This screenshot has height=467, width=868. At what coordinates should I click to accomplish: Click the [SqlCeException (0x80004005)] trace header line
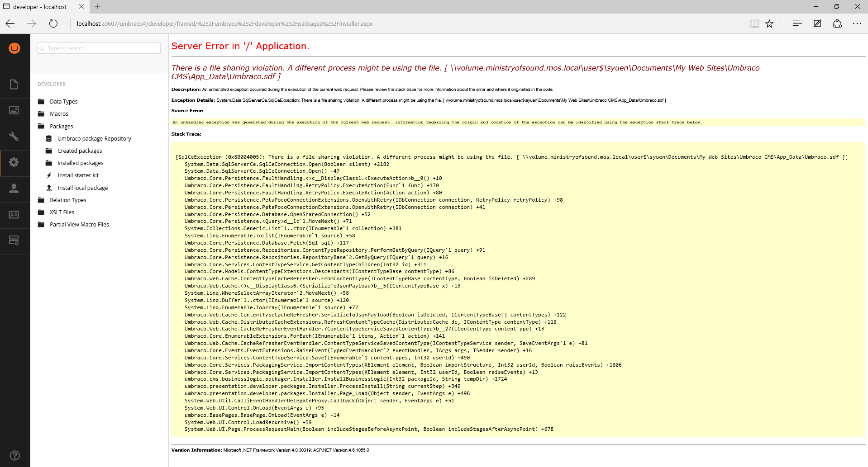[x=511, y=157]
